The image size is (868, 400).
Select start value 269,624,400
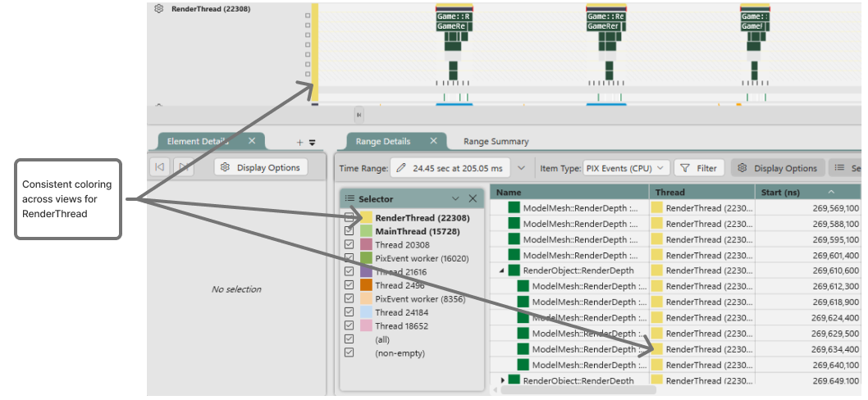[x=836, y=317]
